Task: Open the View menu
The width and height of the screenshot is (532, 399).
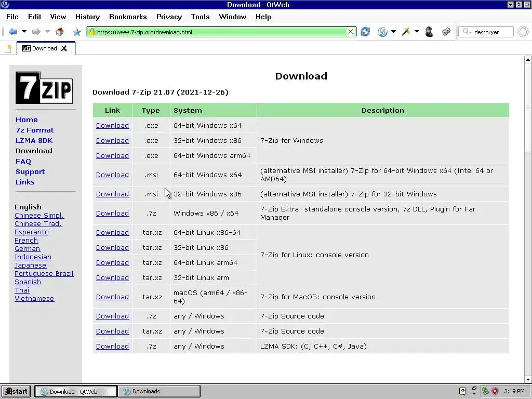Action: pyautogui.click(x=58, y=17)
